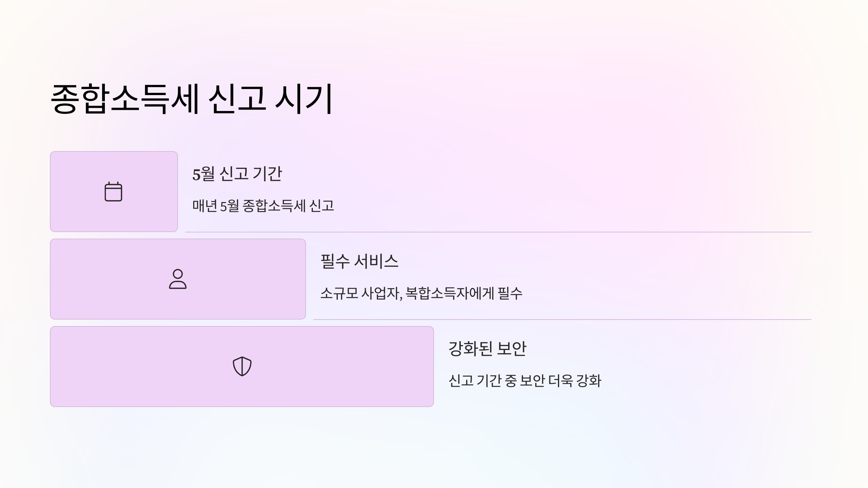Viewport: 868px width, 488px height.
Task: Click the word '종합소득세' in the title
Action: click(x=125, y=99)
